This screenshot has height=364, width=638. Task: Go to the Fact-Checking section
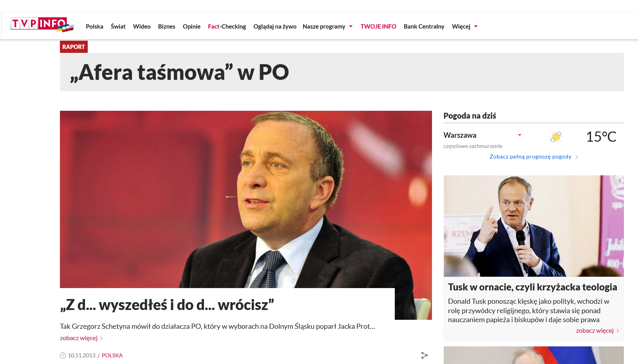[x=227, y=27]
